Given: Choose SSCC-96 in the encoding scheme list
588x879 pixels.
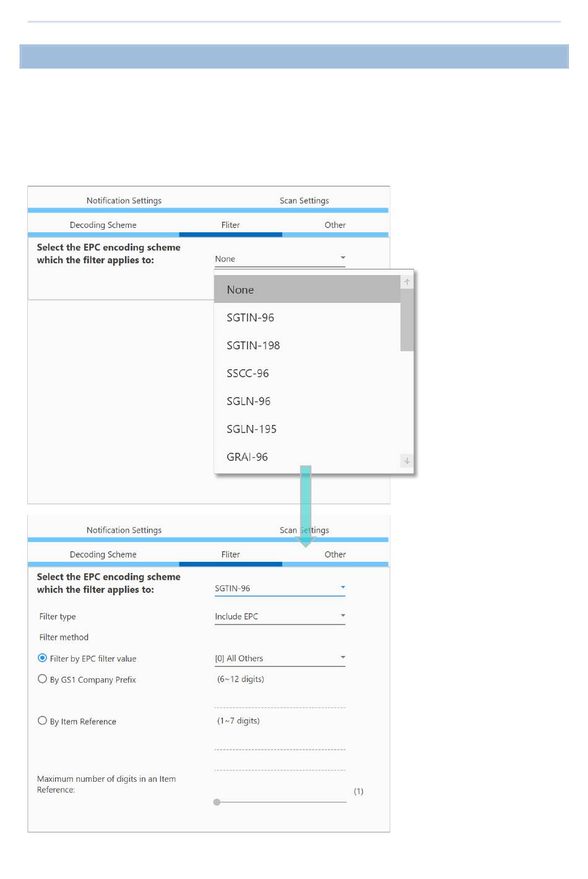Looking at the screenshot, I should pyautogui.click(x=248, y=374).
